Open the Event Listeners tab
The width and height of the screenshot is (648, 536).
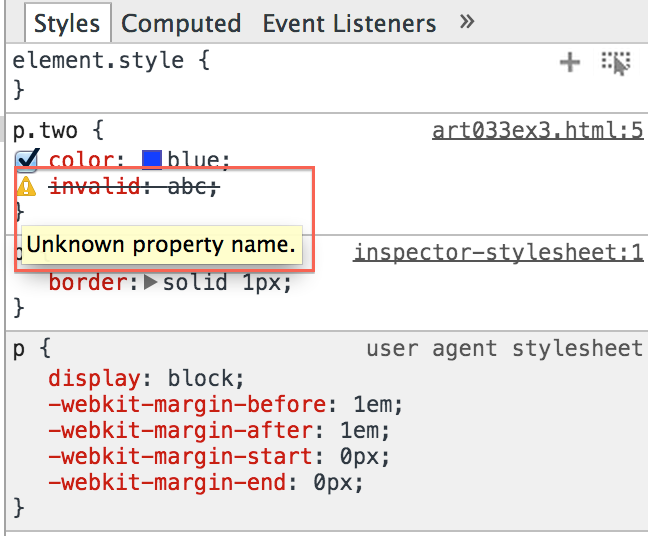[x=349, y=23]
